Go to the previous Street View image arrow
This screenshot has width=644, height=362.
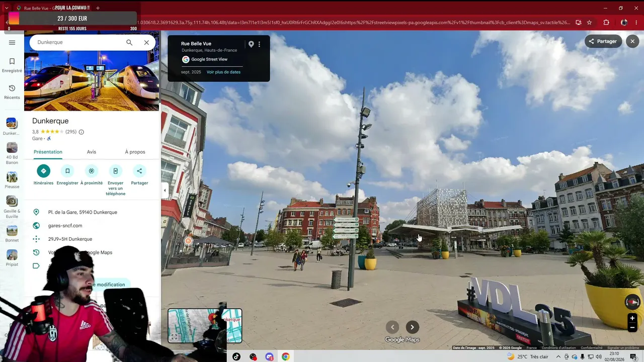pyautogui.click(x=392, y=327)
